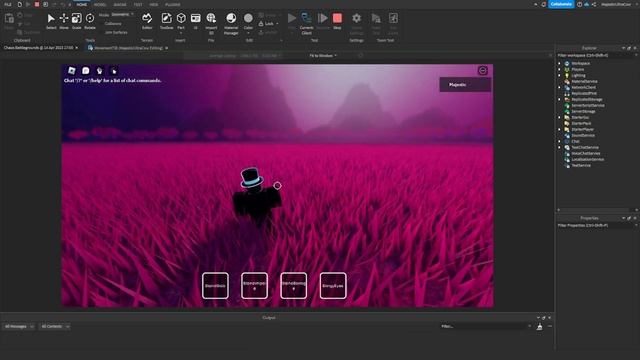Expand the TextChatService tree node

point(559,147)
